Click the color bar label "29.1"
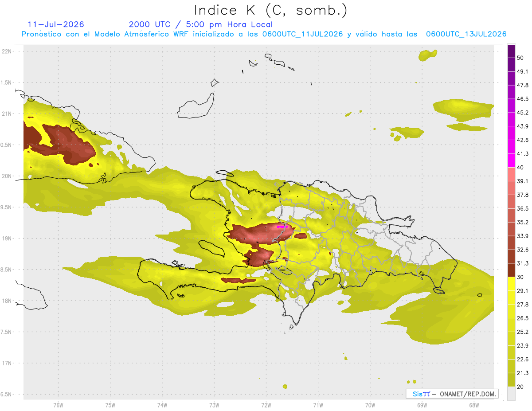This screenshot has height=411, width=532. pos(523,290)
